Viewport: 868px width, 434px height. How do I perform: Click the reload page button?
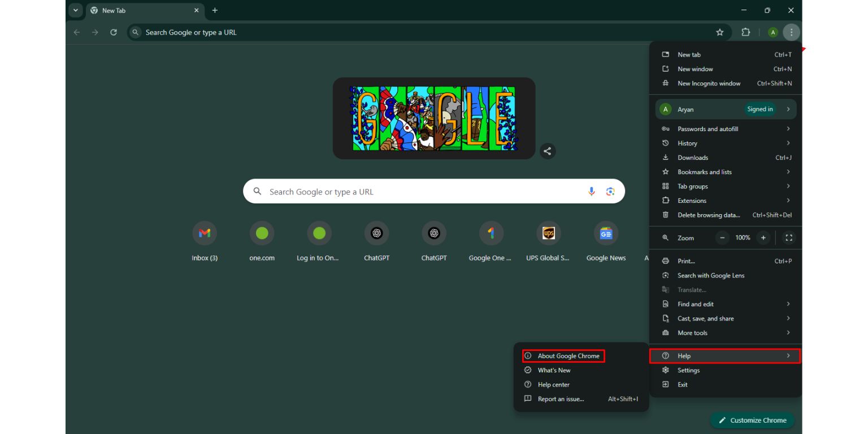[x=113, y=32]
